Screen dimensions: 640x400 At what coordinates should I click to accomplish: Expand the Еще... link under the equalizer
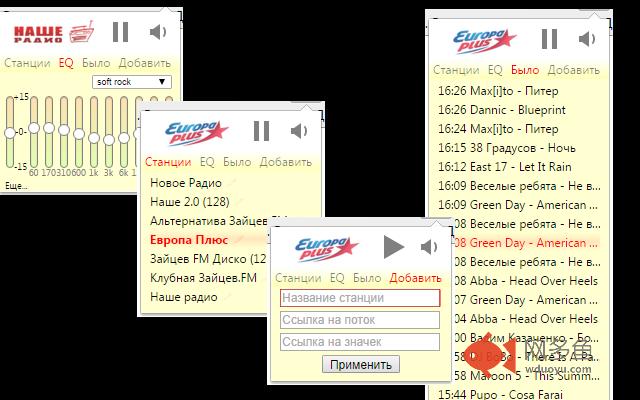(x=16, y=186)
